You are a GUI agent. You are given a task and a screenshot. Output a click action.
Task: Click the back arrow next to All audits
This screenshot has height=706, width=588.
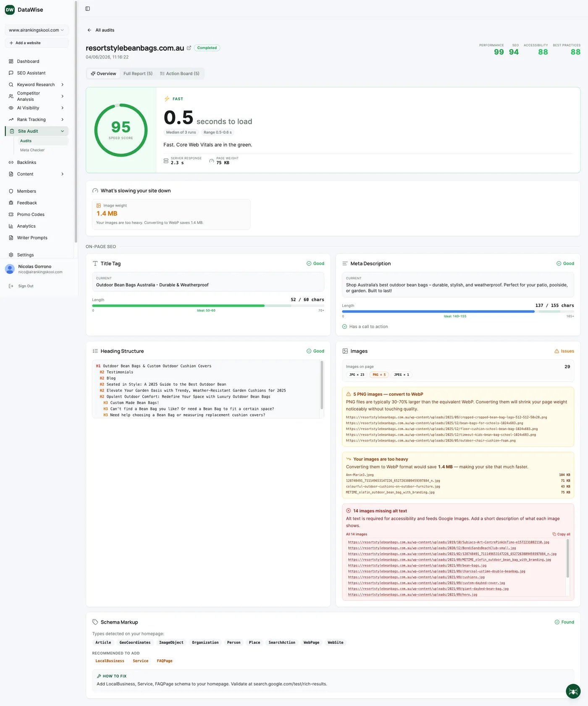pos(89,30)
